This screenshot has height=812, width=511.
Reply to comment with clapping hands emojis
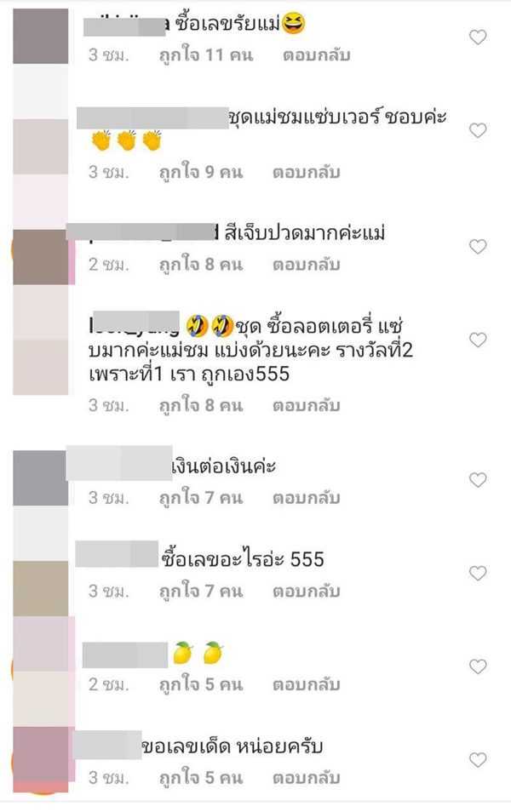[x=307, y=172]
